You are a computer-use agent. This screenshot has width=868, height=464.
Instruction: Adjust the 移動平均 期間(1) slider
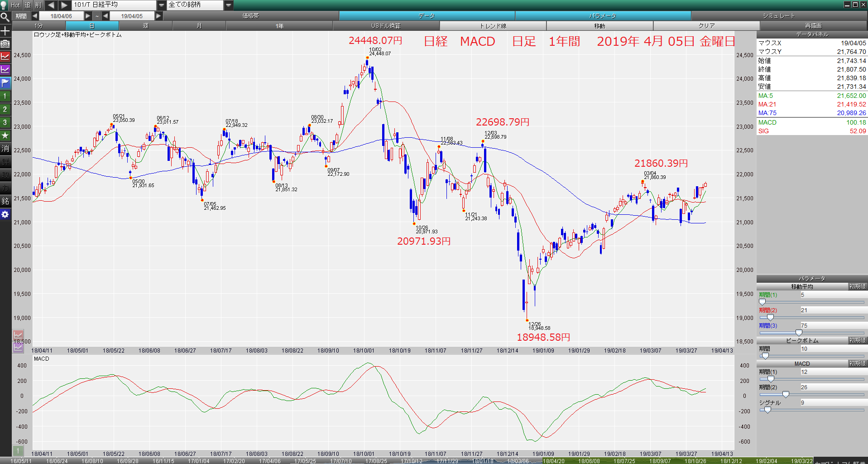coord(762,302)
